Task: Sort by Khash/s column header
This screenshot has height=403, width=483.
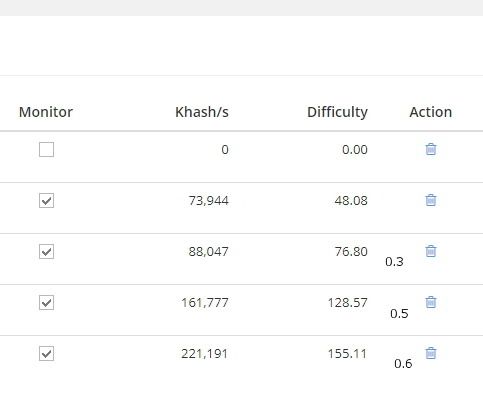Action: coord(202,112)
